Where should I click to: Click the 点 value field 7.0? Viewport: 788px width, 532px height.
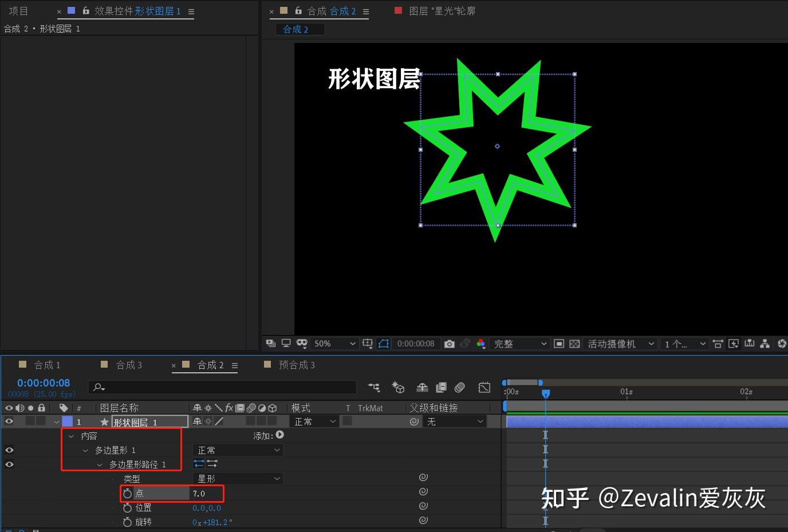[199, 493]
